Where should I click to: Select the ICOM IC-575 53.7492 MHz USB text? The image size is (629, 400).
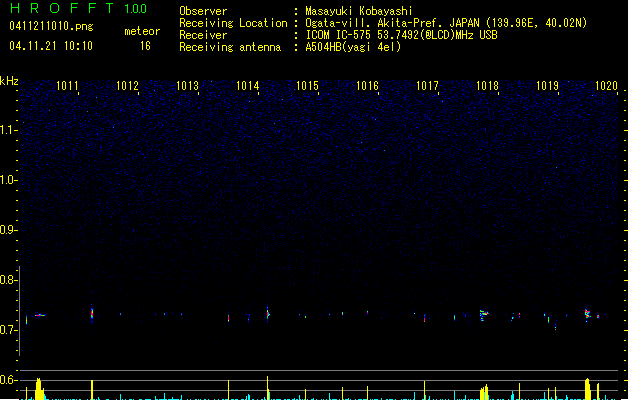pyautogui.click(x=401, y=35)
